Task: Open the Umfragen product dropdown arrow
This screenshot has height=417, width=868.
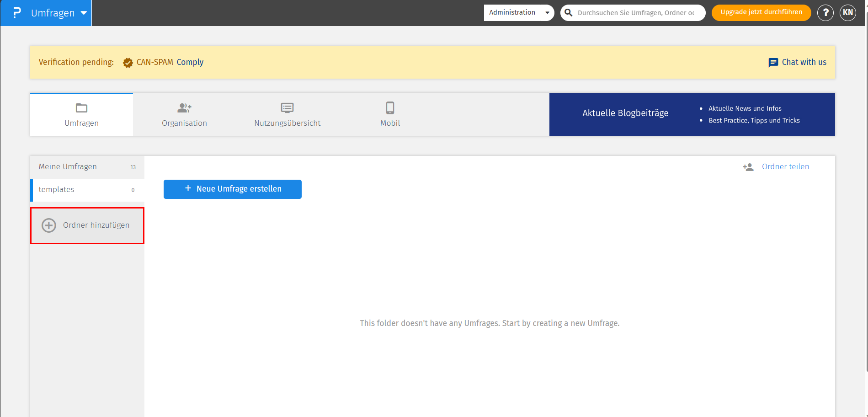Action: pos(84,13)
